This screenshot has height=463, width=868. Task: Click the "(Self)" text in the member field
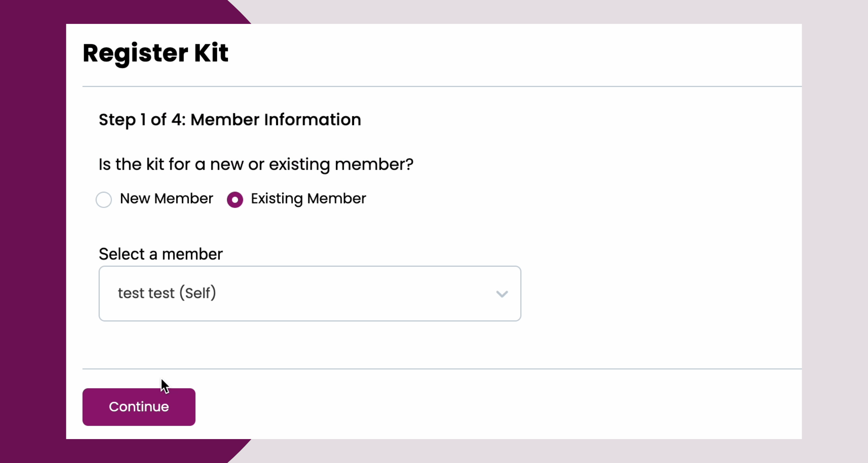coord(198,293)
